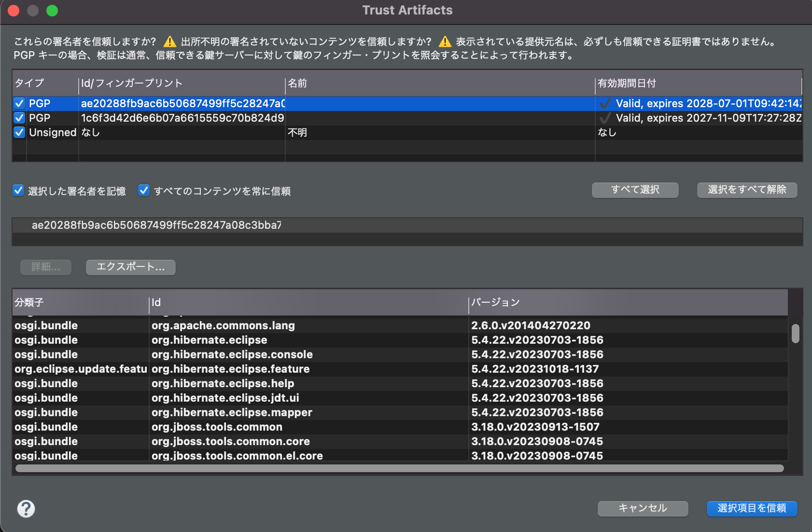Viewport: 812px width, 532px height.
Task: Click the キャンセル button
Action: (x=643, y=508)
